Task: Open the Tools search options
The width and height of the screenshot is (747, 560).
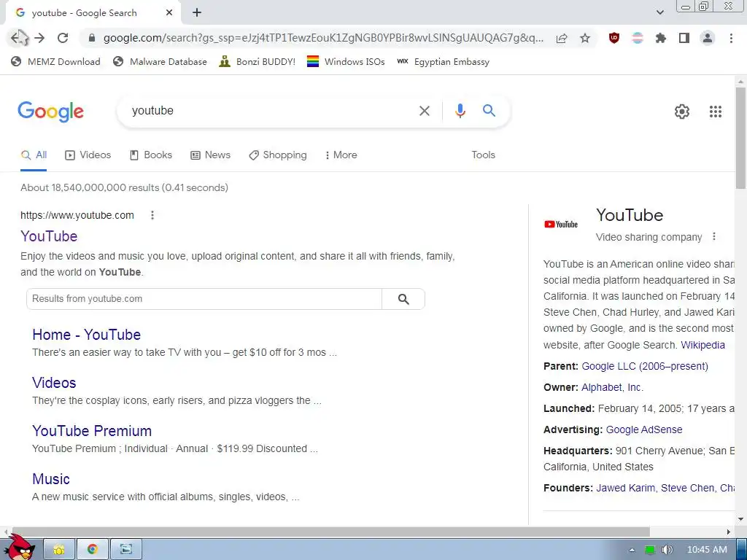Action: click(x=483, y=155)
